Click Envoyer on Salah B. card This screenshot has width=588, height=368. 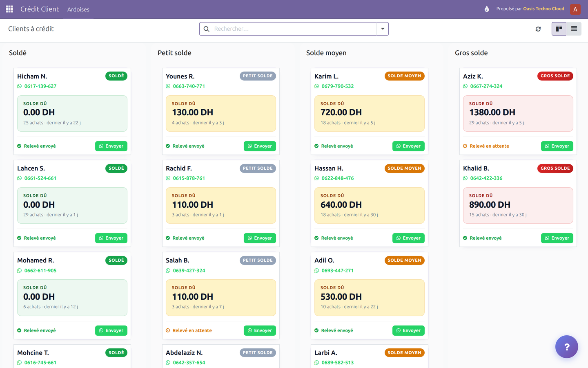pyautogui.click(x=260, y=330)
